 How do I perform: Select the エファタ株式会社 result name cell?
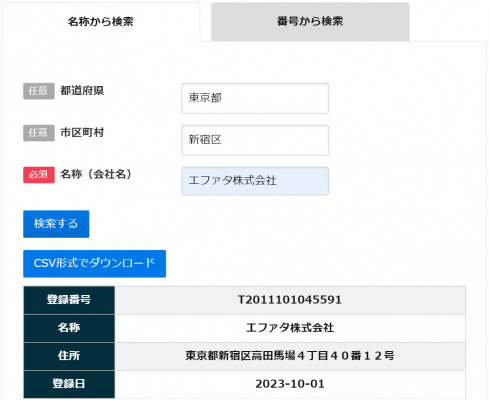[290, 328]
